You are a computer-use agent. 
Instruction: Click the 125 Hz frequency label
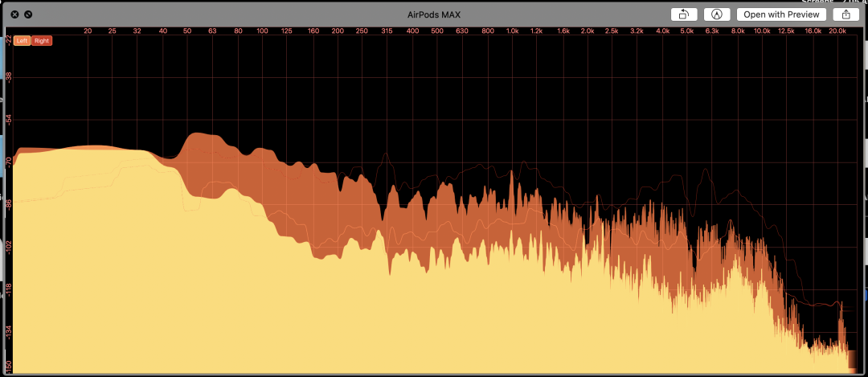click(287, 31)
